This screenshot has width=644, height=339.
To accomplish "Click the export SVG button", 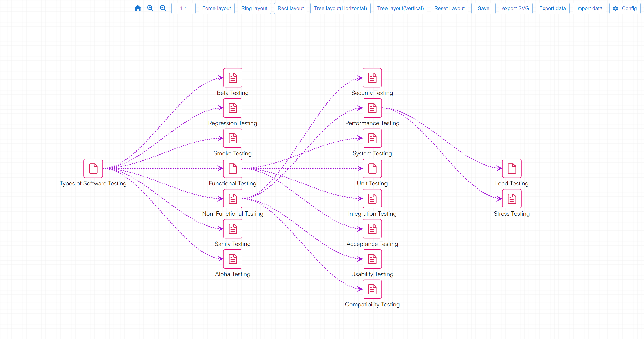I will [516, 8].
